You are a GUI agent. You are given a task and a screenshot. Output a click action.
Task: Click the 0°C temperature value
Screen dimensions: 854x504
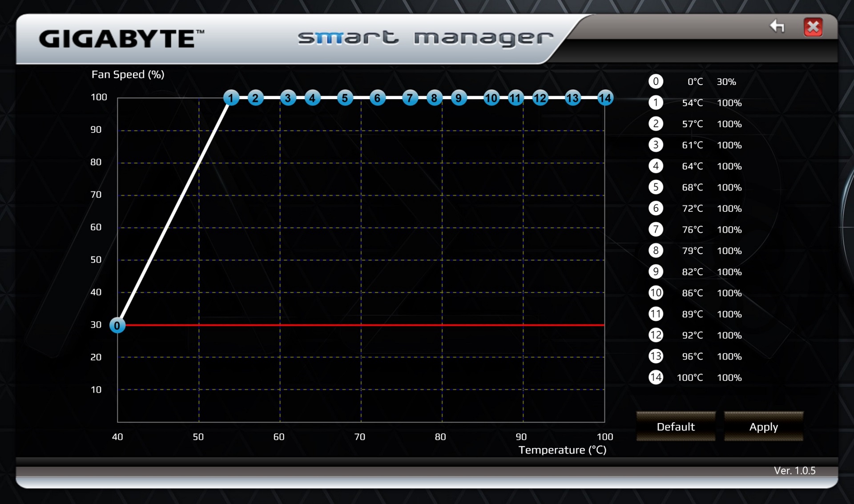[x=695, y=82]
